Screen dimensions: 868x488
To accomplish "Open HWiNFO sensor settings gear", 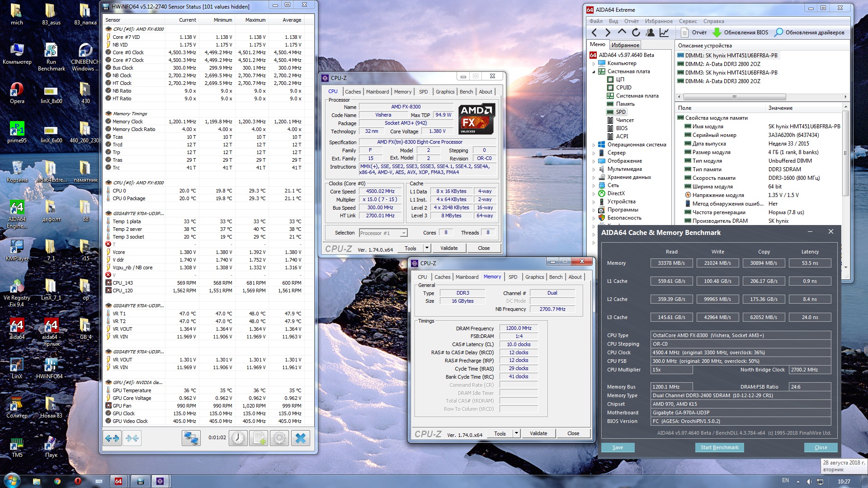I will (279, 438).
